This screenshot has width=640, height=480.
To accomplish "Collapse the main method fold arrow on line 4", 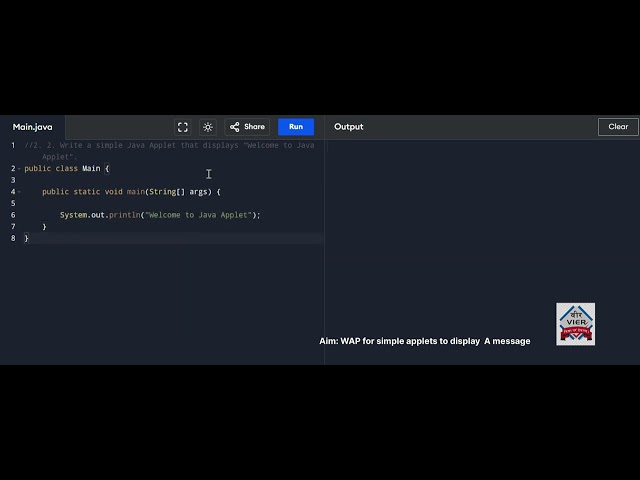I will point(19,192).
